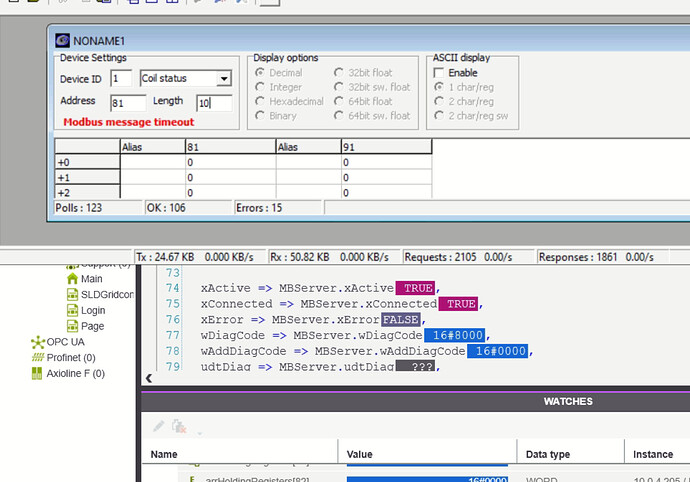690x482 pixels.
Task: Click the Polls : 123 status cell
Action: pyautogui.click(x=99, y=208)
